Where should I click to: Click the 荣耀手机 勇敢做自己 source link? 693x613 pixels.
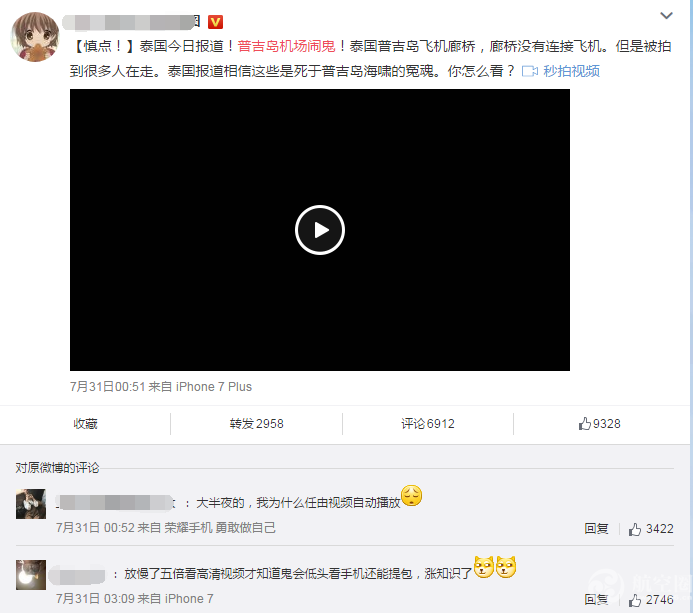220,528
